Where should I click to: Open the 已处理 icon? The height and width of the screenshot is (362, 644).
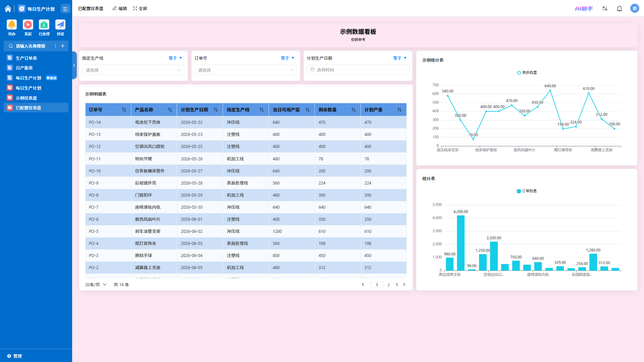(44, 24)
